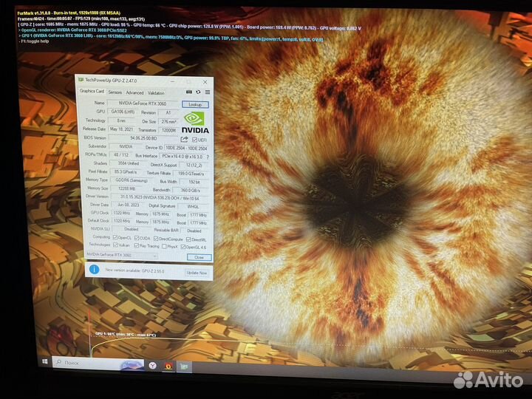Click the Lookup button

click(x=194, y=105)
